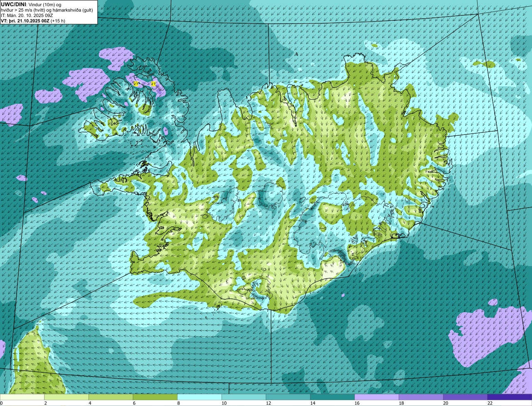Viewport: 532px width, 406px height.
Task: Pick the 4–6 m/s green legend swatch
Action: tap(111, 397)
